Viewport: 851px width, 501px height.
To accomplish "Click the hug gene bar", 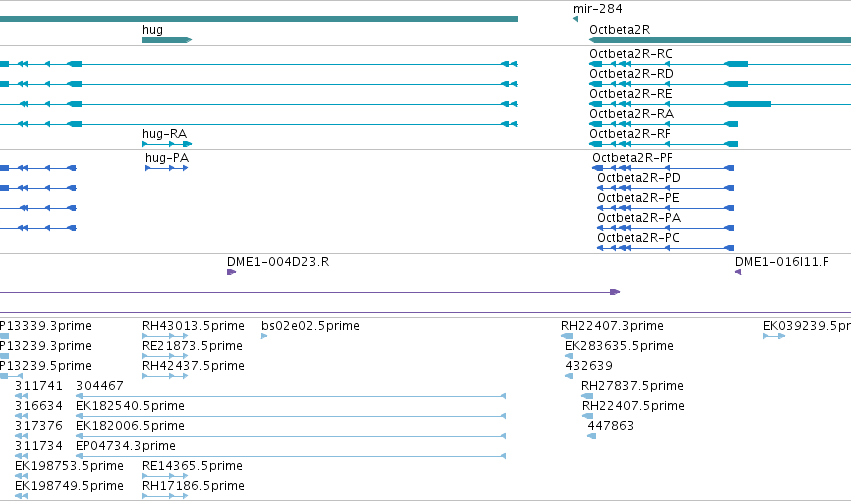I will pos(167,40).
